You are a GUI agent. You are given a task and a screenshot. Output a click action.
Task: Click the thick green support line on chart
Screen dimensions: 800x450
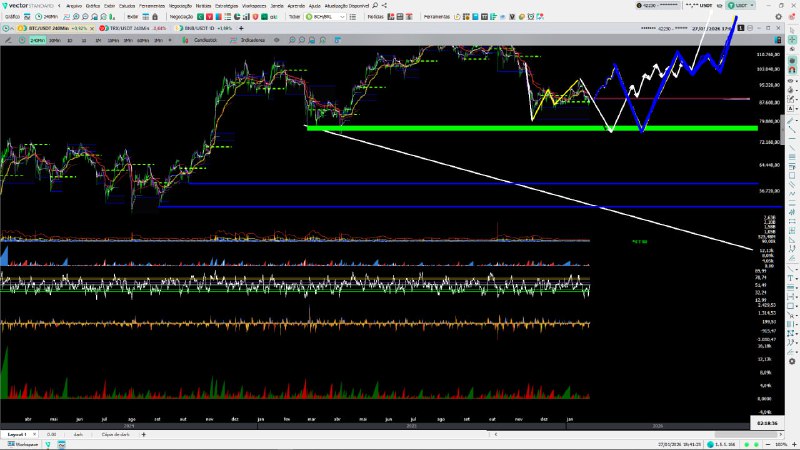(x=500, y=128)
